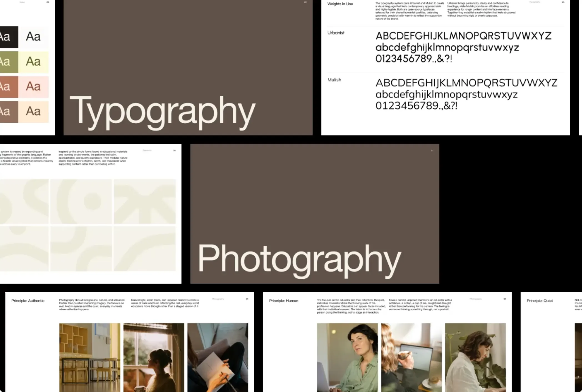The width and height of the screenshot is (582, 392).
Task: Select the black Aa color swatch
Action: tap(9, 37)
